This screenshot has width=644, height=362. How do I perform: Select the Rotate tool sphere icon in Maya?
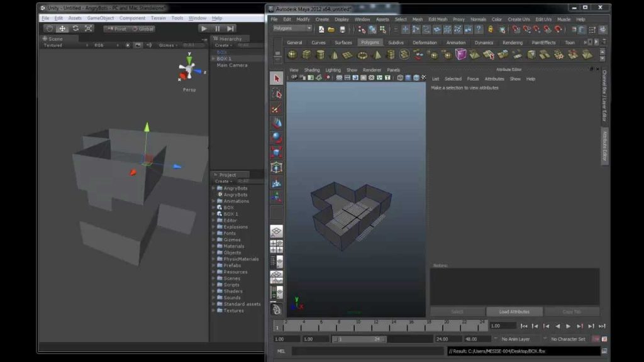pyautogui.click(x=277, y=138)
